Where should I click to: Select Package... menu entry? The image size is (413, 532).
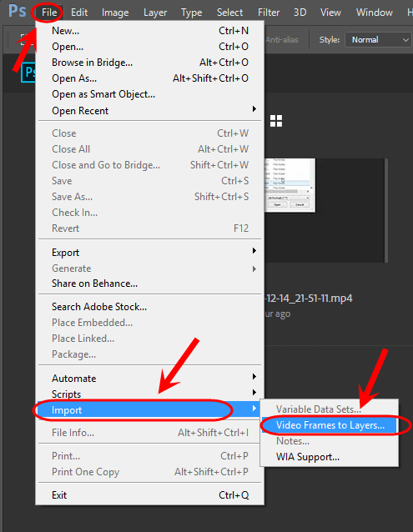point(149,354)
